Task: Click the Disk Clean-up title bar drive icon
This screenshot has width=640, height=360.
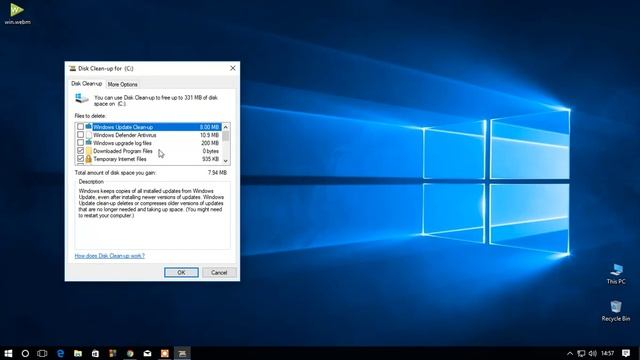Action: [x=73, y=69]
